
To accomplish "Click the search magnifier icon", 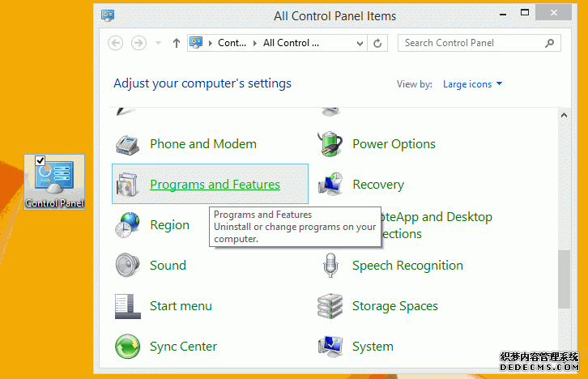I will tap(549, 43).
